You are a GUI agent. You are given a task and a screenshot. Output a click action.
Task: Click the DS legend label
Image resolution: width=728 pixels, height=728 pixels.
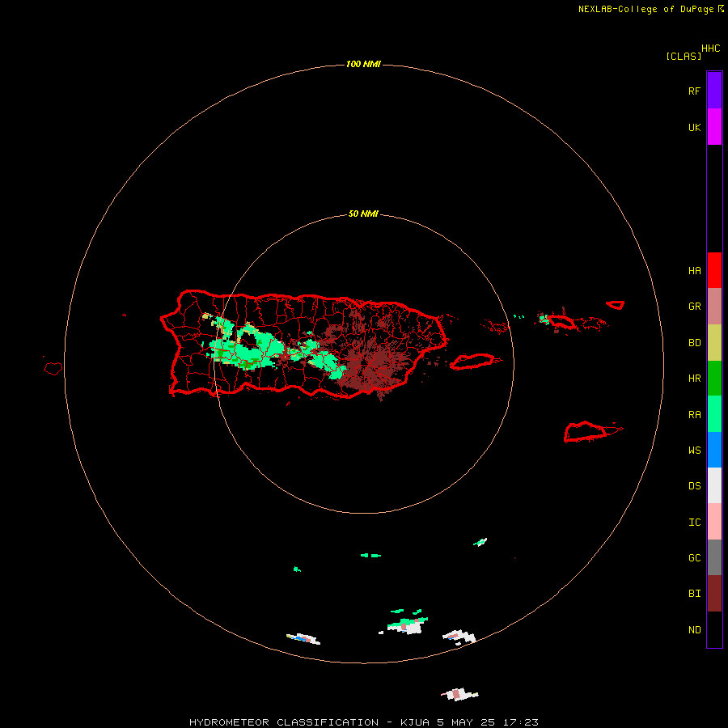coord(694,486)
